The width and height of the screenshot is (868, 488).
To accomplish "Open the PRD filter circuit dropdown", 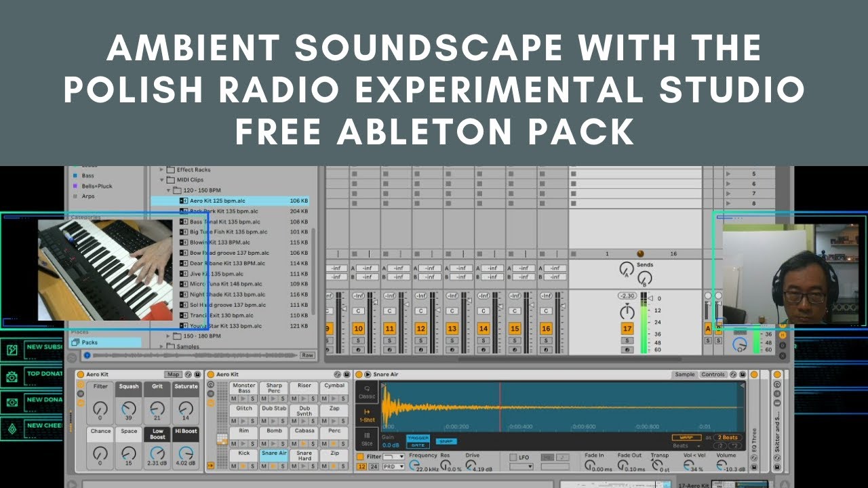I will pos(393,466).
